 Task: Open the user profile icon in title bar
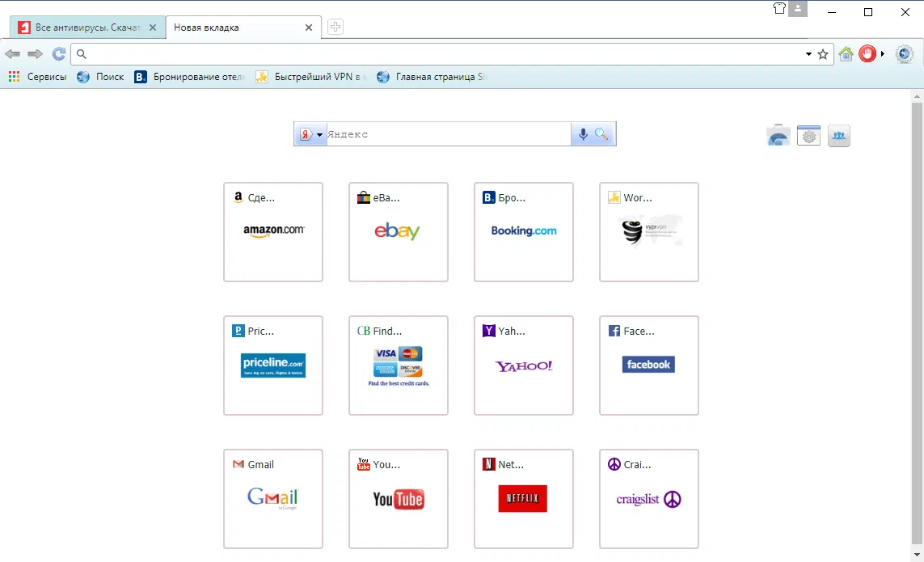click(798, 8)
